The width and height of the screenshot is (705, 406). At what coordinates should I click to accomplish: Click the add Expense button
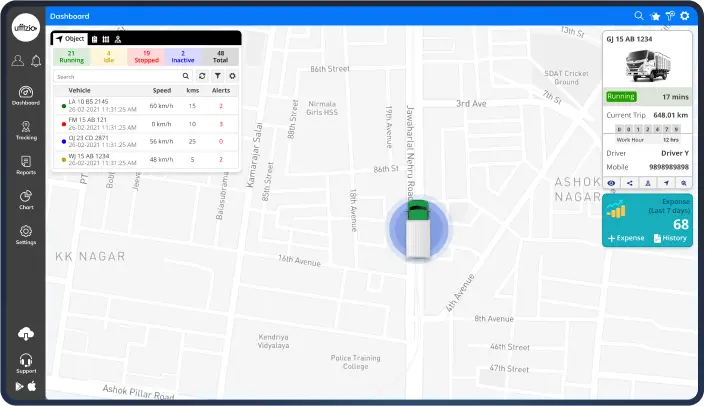[624, 238]
